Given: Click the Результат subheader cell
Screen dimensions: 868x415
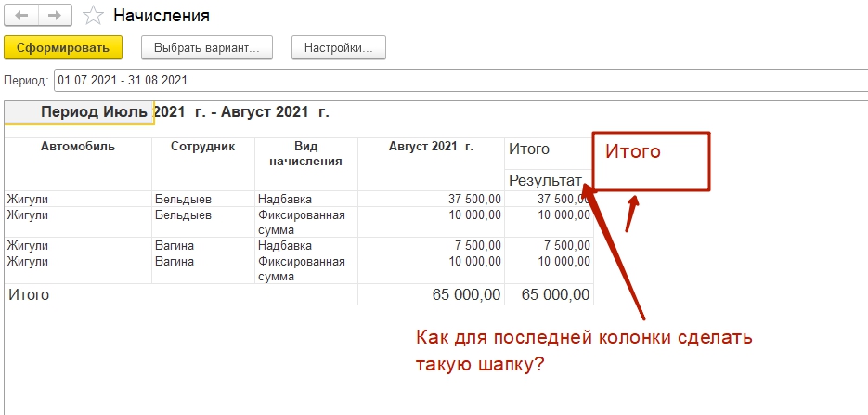Looking at the screenshot, I should click(545, 179).
